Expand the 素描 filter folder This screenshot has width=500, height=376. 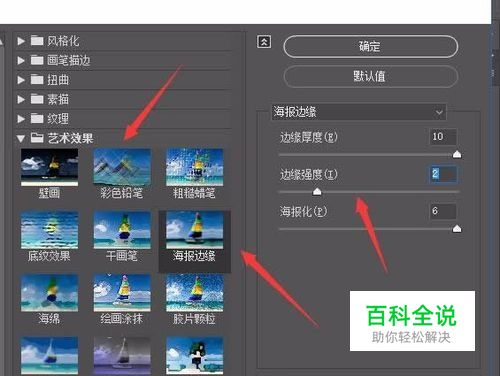21,99
